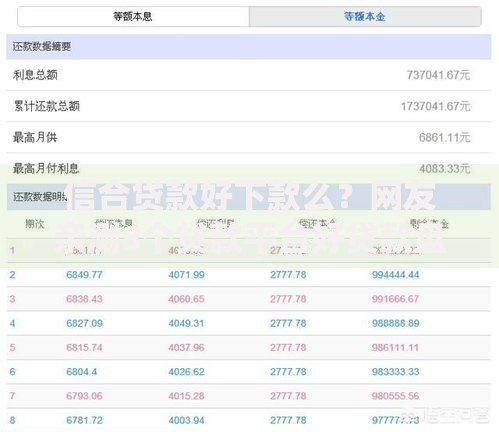Viewport: 499px width, 432px height.
Task: Select principal 2777.78 in row 5
Action: (288, 347)
